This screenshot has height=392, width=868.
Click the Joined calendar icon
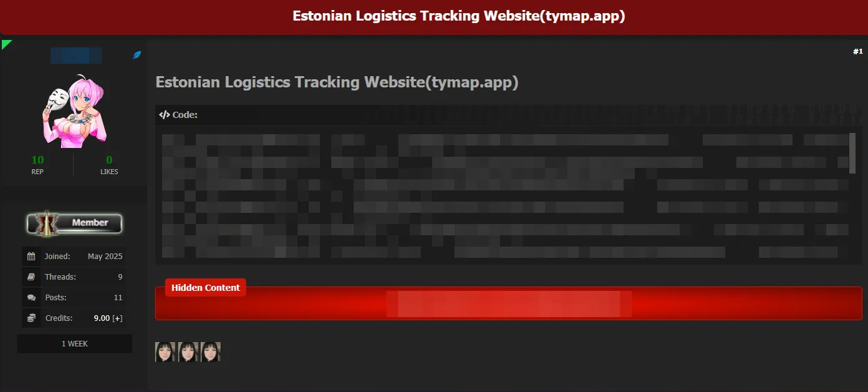(x=31, y=256)
